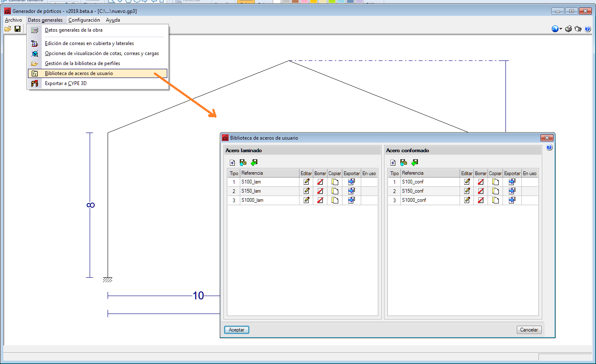Add new steel in Acero laminado panel

click(x=232, y=163)
